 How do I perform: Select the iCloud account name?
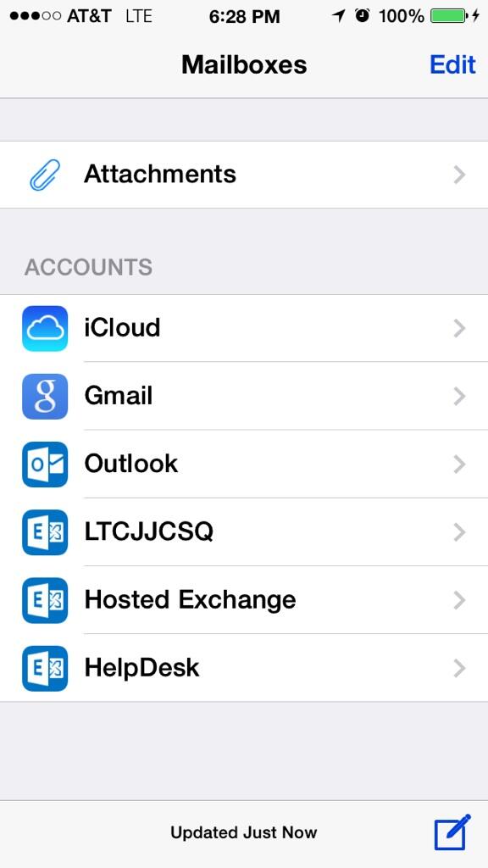coord(122,327)
